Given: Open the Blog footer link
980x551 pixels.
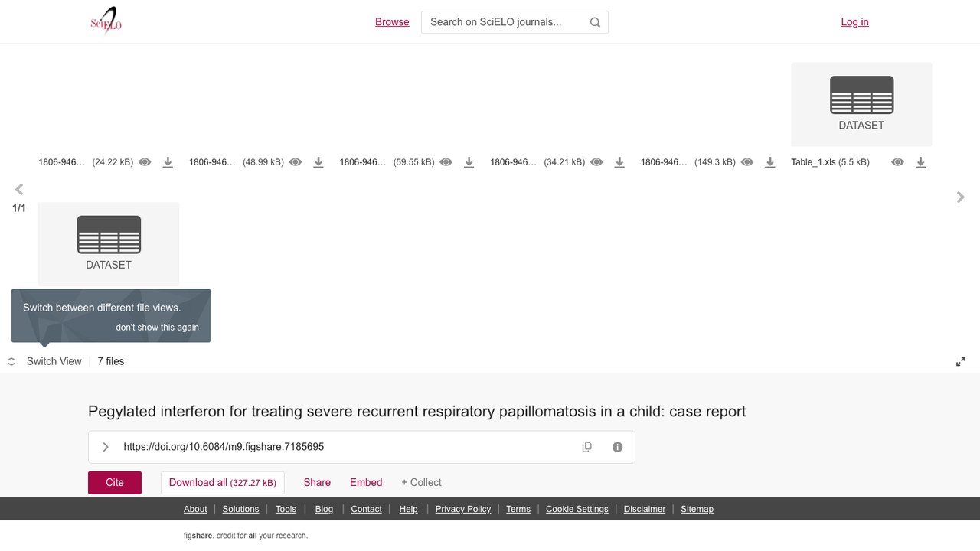Looking at the screenshot, I should pos(324,509).
